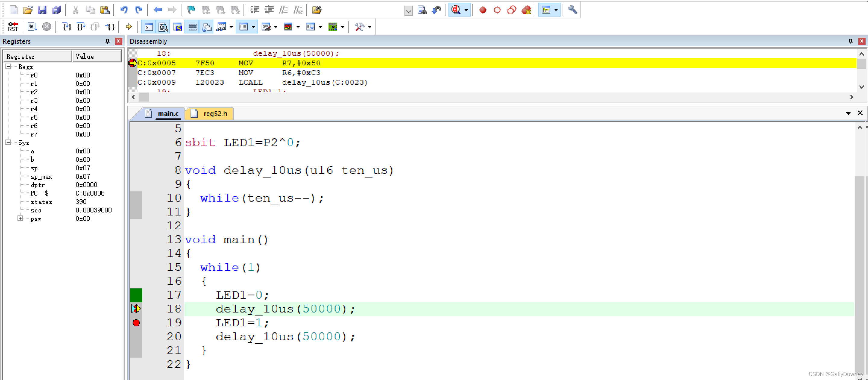Click the Insert/Remove Breakpoint red dot icon

[483, 10]
